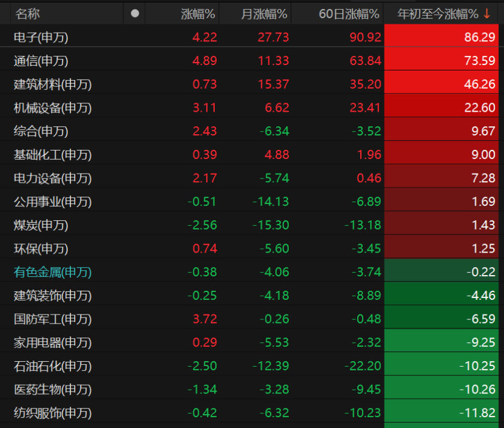Open the 电子(申万) sector row
The image size is (504, 428).
(249, 37)
